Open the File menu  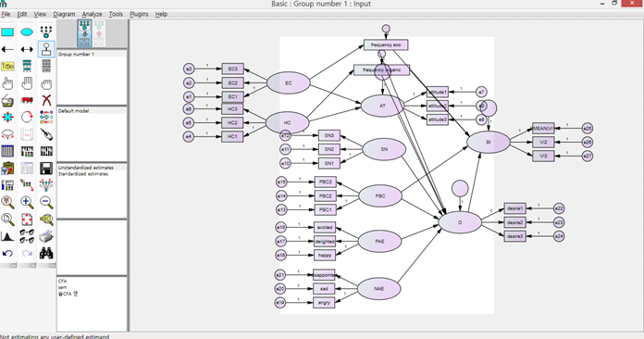(6, 14)
